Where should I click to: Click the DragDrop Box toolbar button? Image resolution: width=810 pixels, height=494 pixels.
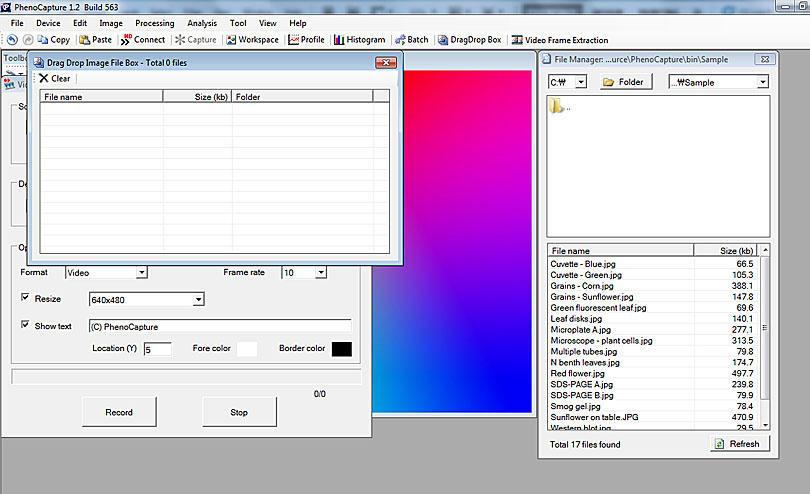coord(469,40)
